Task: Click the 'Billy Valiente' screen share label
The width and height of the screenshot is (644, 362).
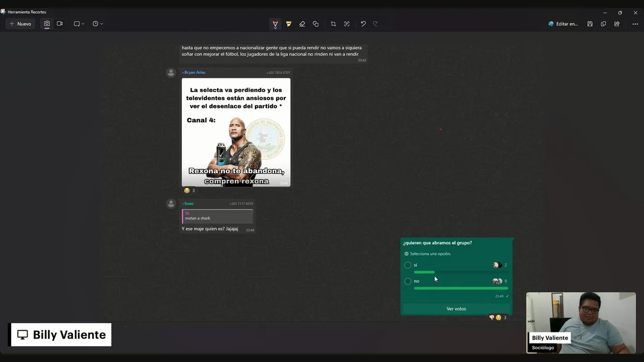Action: click(61, 335)
